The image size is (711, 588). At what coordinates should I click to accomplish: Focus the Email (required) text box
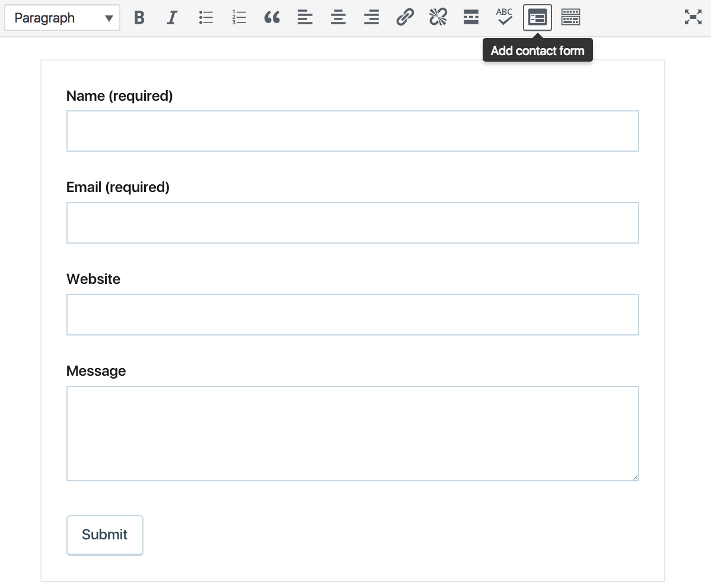pyautogui.click(x=352, y=223)
